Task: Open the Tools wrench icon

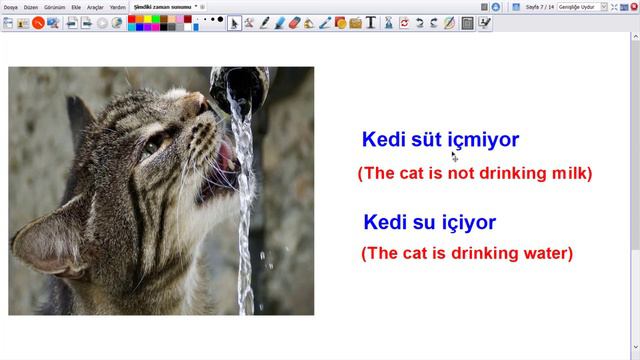Action: (x=249, y=23)
